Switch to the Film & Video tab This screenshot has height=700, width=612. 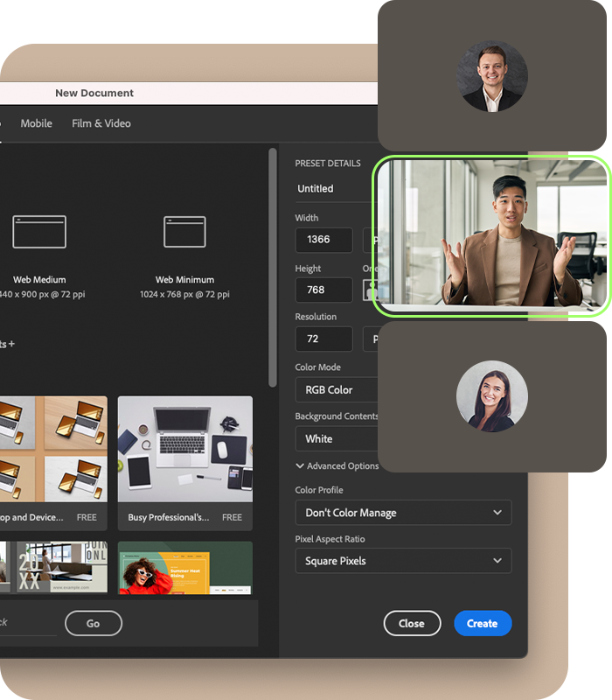pyautogui.click(x=101, y=123)
